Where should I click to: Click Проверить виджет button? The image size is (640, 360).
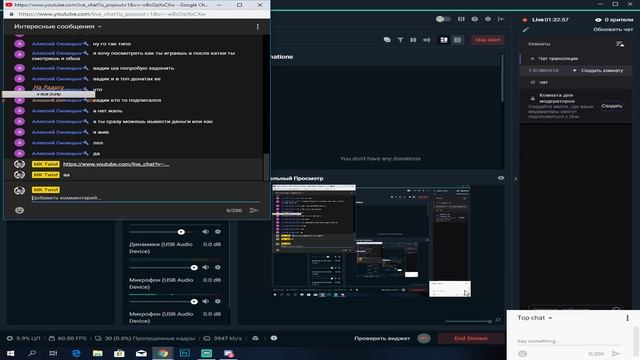(382, 338)
